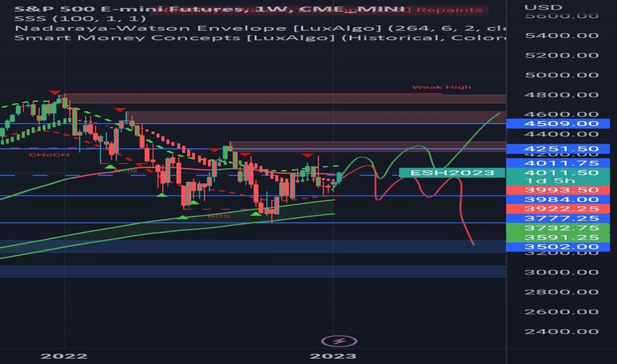
Task: Click the 4800.00 price scale label
Action: coord(561,95)
